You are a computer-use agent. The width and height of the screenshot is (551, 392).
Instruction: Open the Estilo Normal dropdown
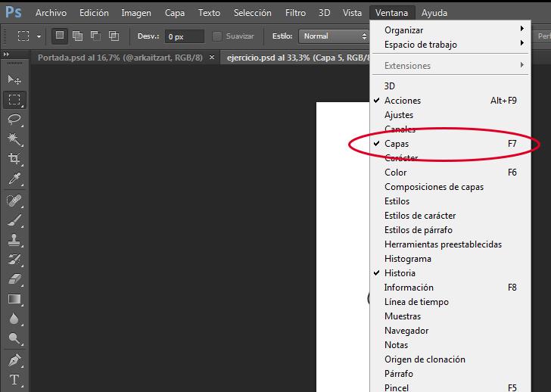coord(334,36)
